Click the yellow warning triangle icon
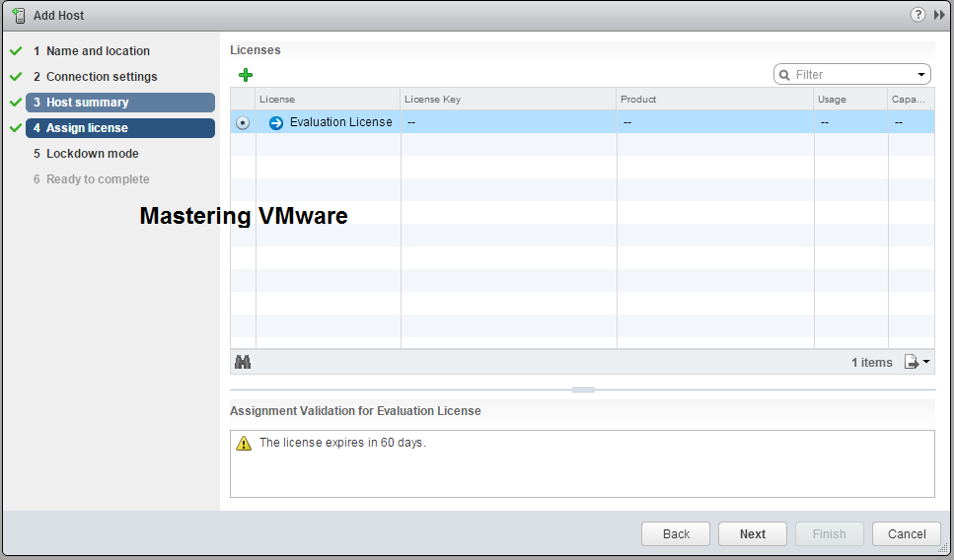The width and height of the screenshot is (954, 560). click(x=244, y=444)
